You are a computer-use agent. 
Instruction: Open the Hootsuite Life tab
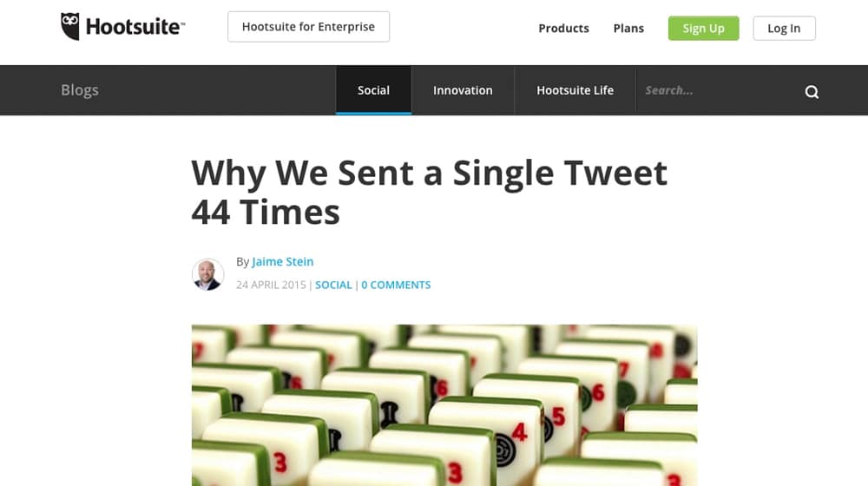coord(575,90)
